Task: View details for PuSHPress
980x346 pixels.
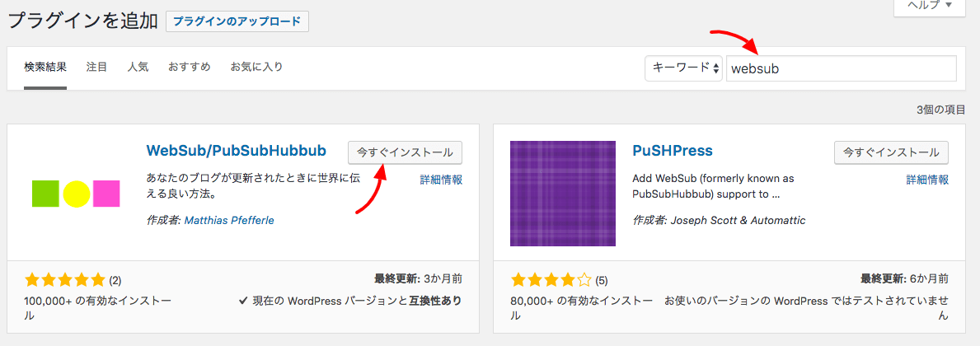Action: [x=927, y=180]
